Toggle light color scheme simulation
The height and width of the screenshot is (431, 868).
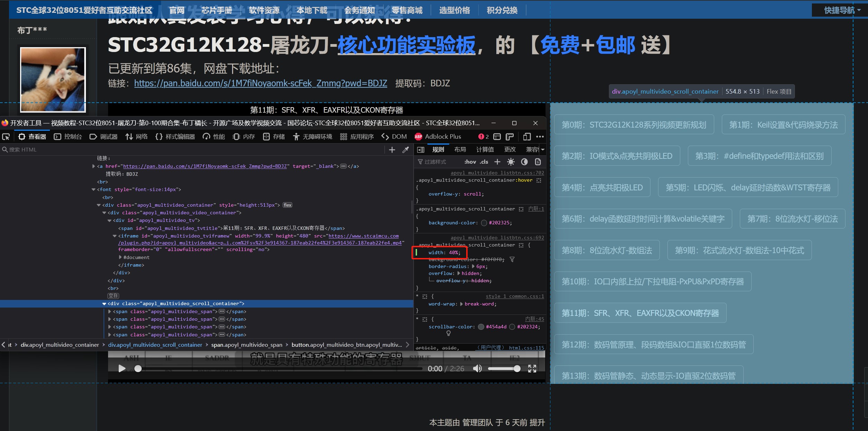tap(511, 162)
